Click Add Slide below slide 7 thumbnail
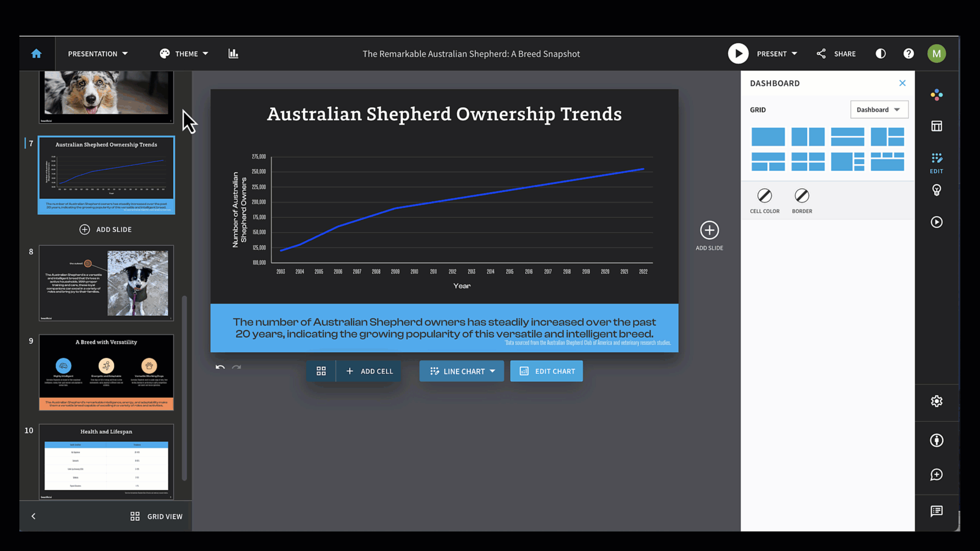980x551 pixels. click(106, 230)
